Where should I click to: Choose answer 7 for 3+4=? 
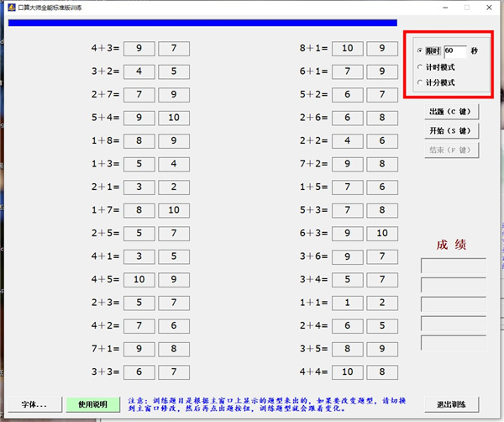[x=382, y=280]
